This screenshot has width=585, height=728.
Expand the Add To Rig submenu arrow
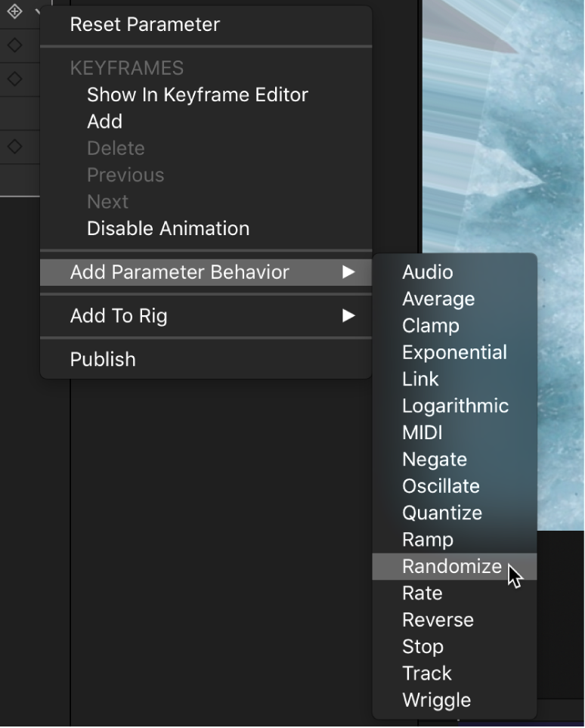(x=348, y=316)
